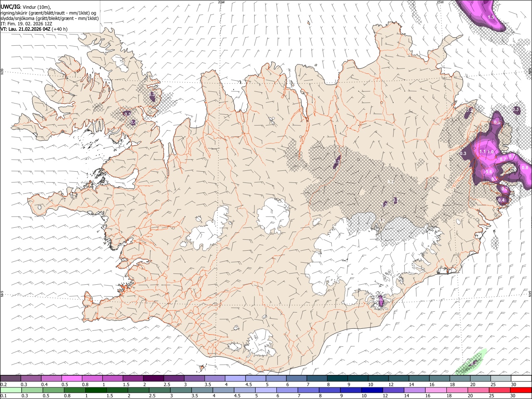Select the navy blue swatch between 10 and 12
Image resolution: width=532 pixels, height=399 pixels.
[372, 390]
